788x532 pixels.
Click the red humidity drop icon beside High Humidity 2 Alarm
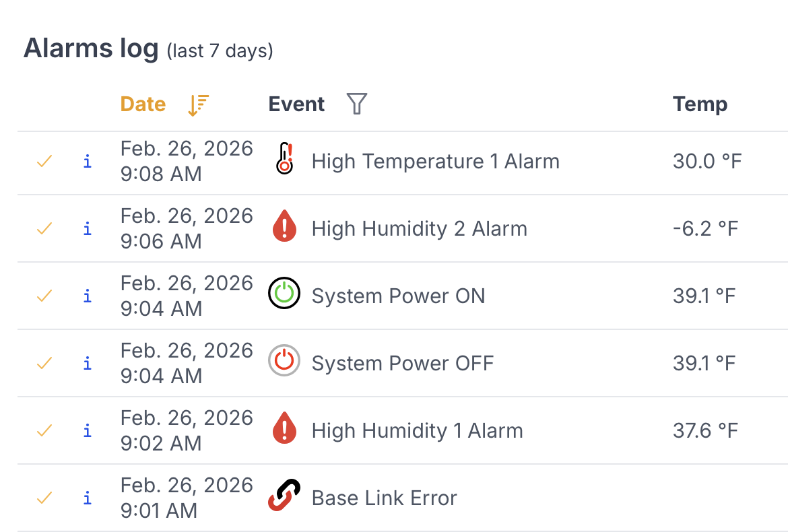click(x=284, y=227)
